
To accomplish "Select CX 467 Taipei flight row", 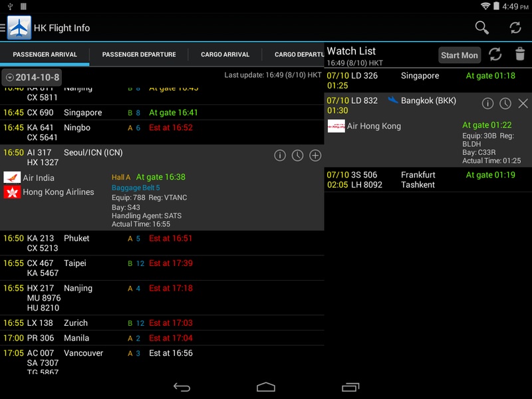I will pos(162,268).
